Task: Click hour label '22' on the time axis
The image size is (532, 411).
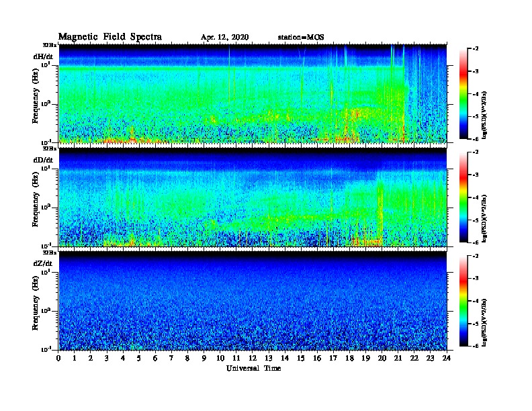Action: pos(414,359)
